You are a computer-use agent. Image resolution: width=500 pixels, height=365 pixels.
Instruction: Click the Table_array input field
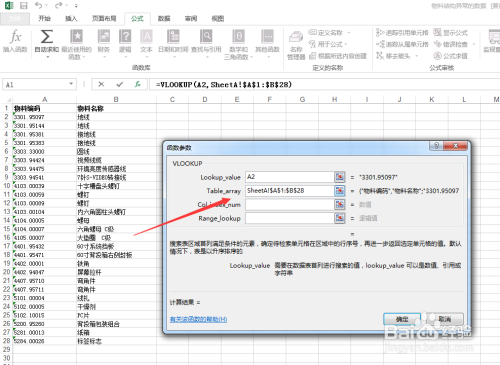290,191
